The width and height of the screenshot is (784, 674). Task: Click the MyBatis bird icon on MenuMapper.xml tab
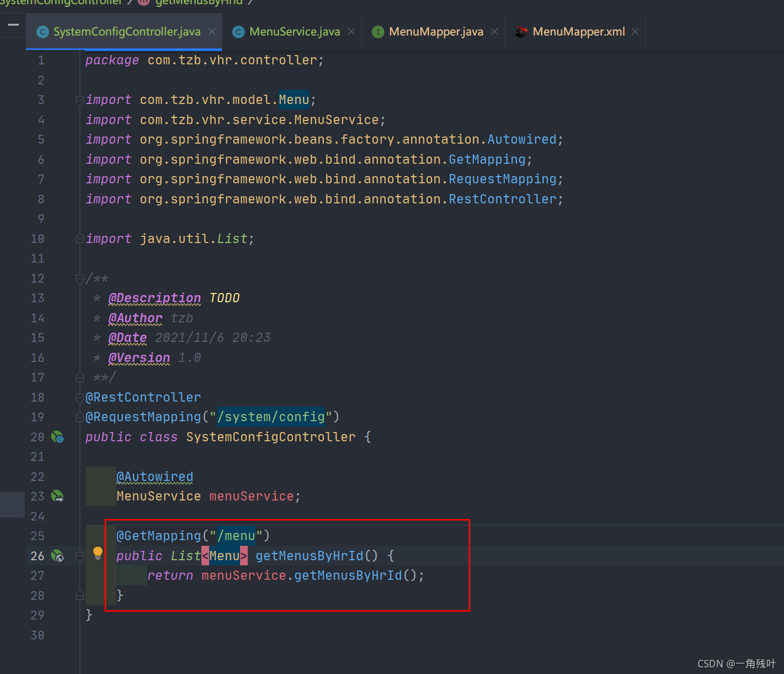521,32
